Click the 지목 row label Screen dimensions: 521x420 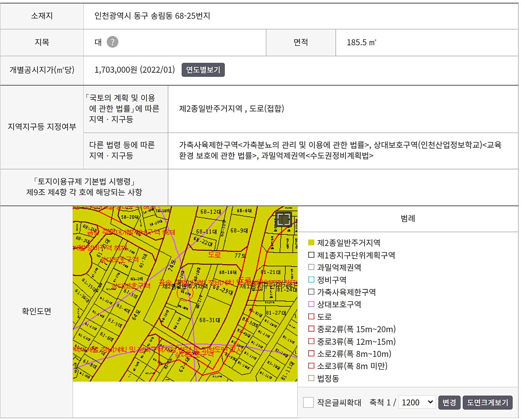42,42
